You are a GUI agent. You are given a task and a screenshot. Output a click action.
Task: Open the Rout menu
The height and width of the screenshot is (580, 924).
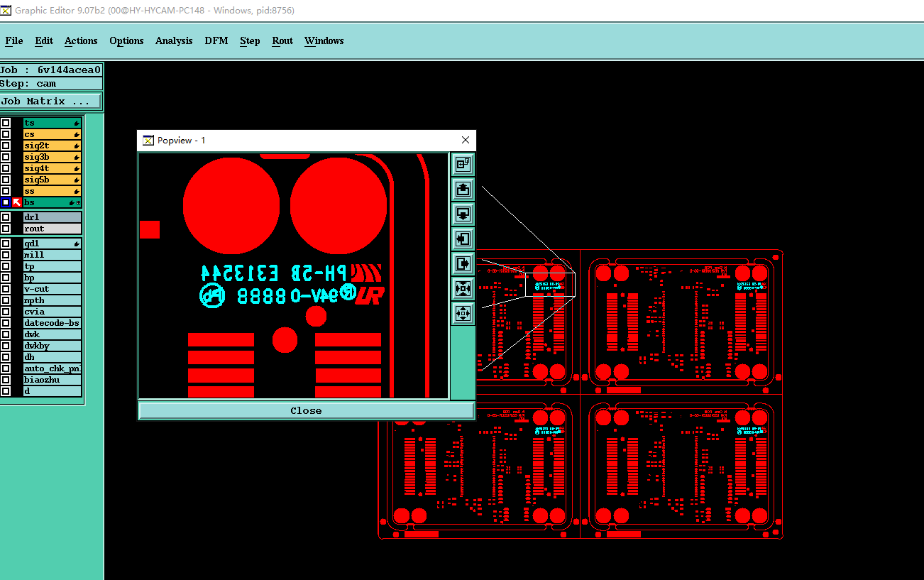click(282, 40)
